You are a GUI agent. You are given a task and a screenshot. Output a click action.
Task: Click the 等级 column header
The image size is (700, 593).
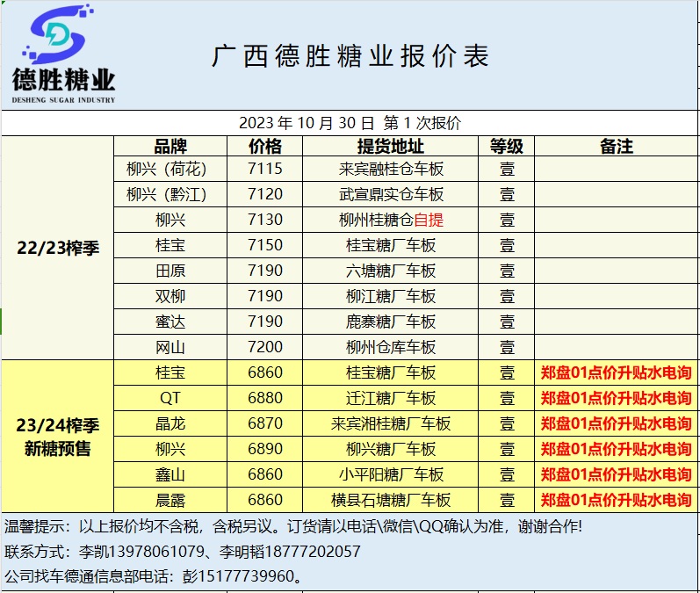[x=507, y=147]
